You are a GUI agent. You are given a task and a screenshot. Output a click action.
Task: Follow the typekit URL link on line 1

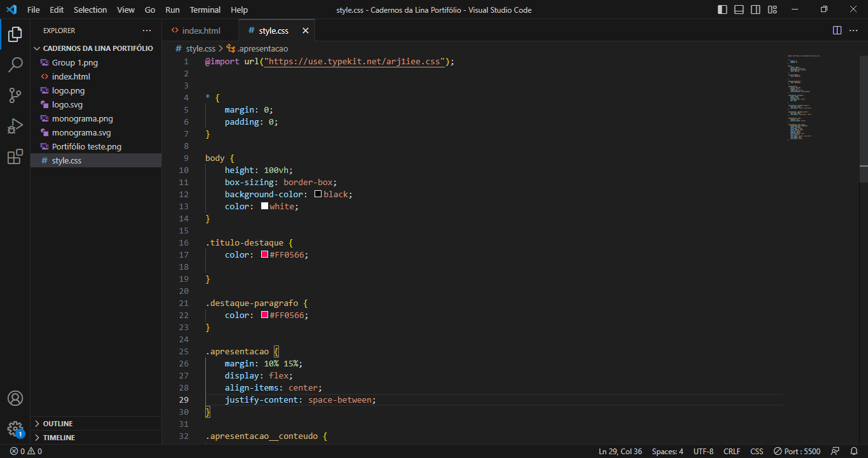pos(355,62)
